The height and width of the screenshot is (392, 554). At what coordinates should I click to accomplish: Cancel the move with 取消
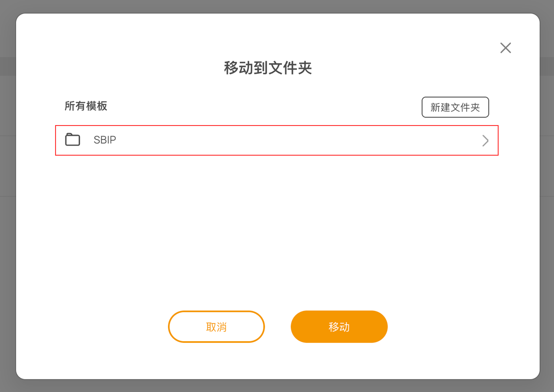(216, 327)
